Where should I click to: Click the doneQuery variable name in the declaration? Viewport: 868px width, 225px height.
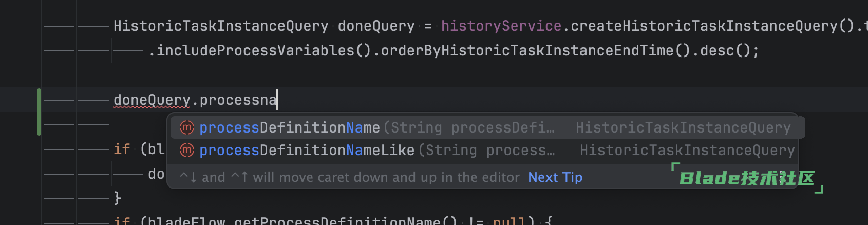[376, 26]
